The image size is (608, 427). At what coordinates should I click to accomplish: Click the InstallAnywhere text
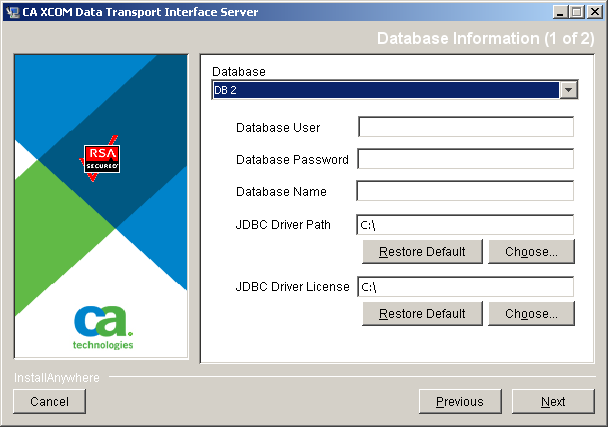(57, 378)
